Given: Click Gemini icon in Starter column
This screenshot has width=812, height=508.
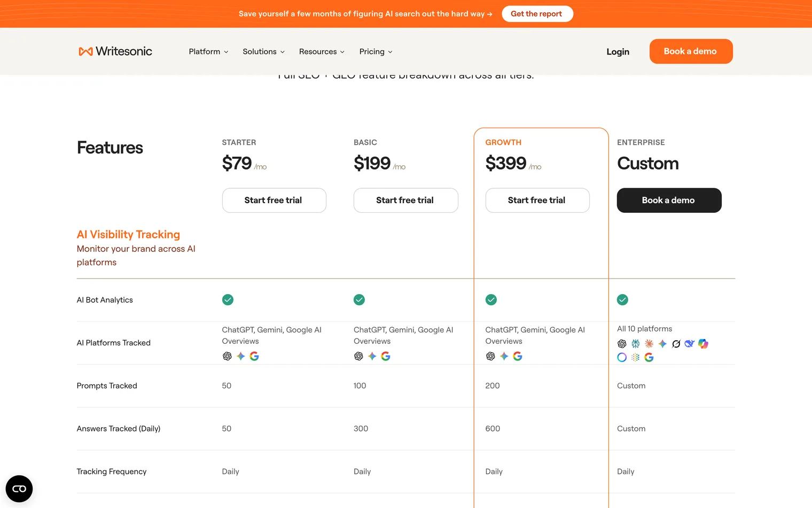Looking at the screenshot, I should (x=241, y=356).
